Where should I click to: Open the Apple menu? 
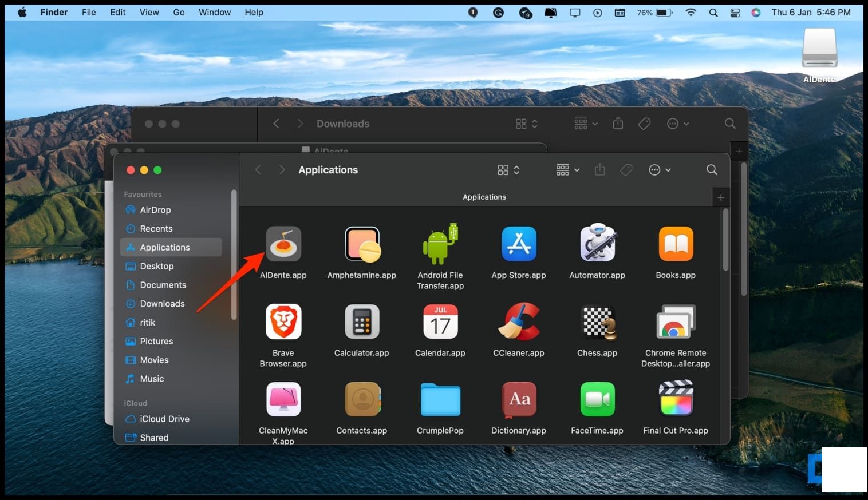pos(22,12)
